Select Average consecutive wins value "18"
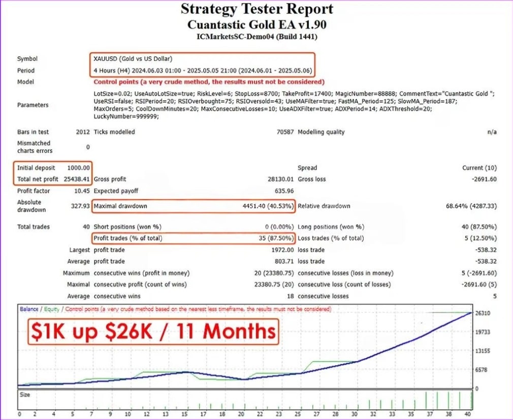Viewport: 513px width, 420px height. coord(290,297)
